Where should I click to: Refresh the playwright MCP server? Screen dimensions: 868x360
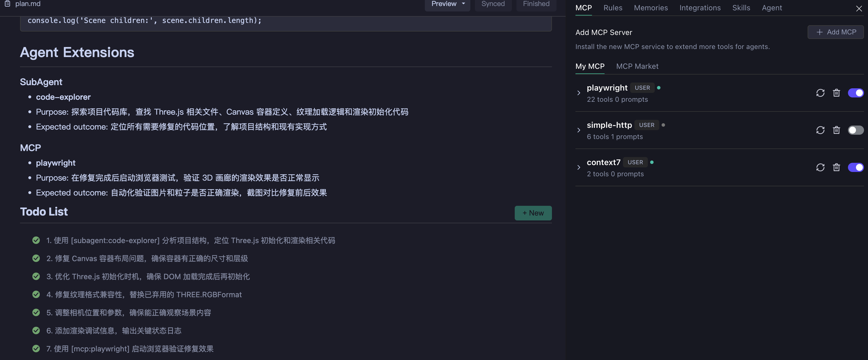(820, 93)
